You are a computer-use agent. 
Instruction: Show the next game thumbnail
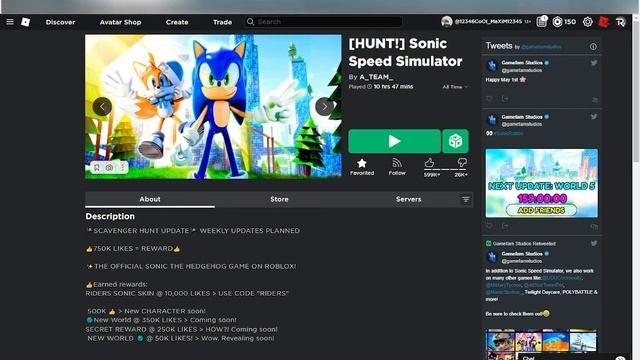tap(324, 107)
